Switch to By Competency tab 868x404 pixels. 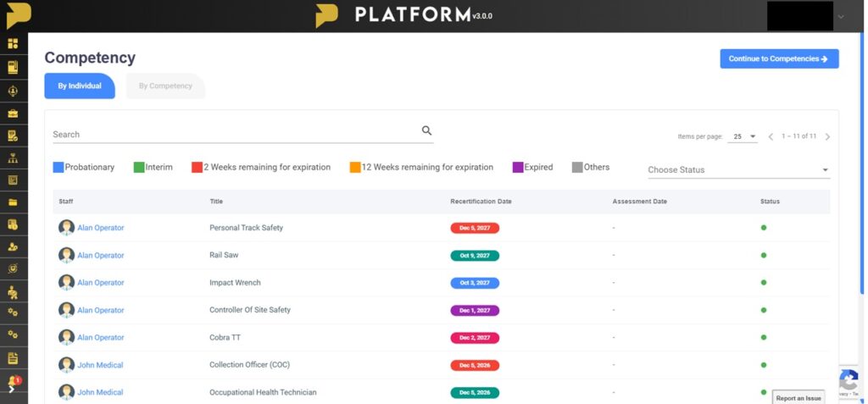tap(165, 86)
